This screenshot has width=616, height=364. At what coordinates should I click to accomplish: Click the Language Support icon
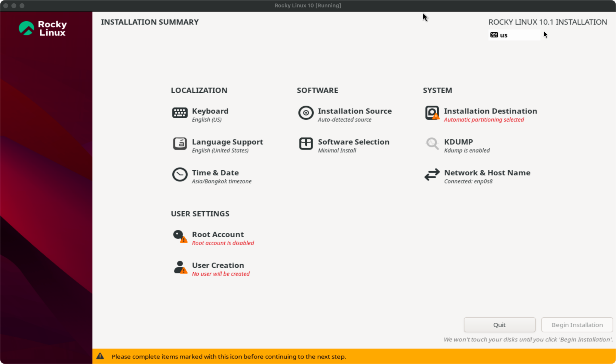click(x=180, y=144)
